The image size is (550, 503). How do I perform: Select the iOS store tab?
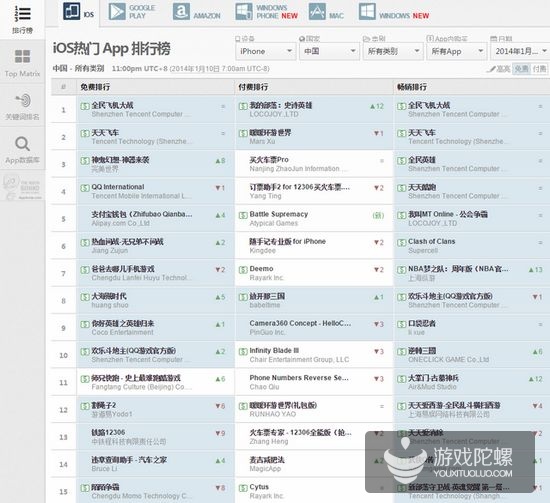click(x=79, y=12)
